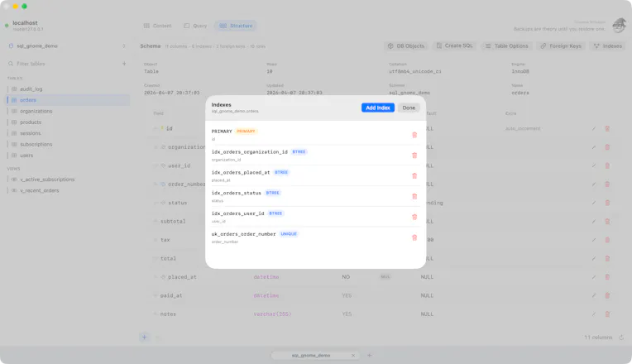Edit the placed_at column
The image size is (632, 364).
point(594,277)
